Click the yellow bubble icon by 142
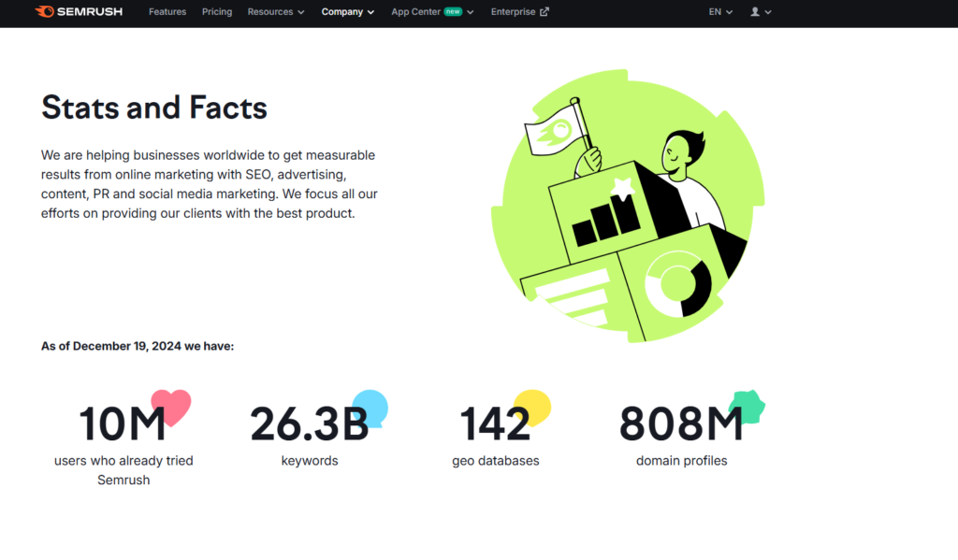The width and height of the screenshot is (958, 560). point(532,408)
